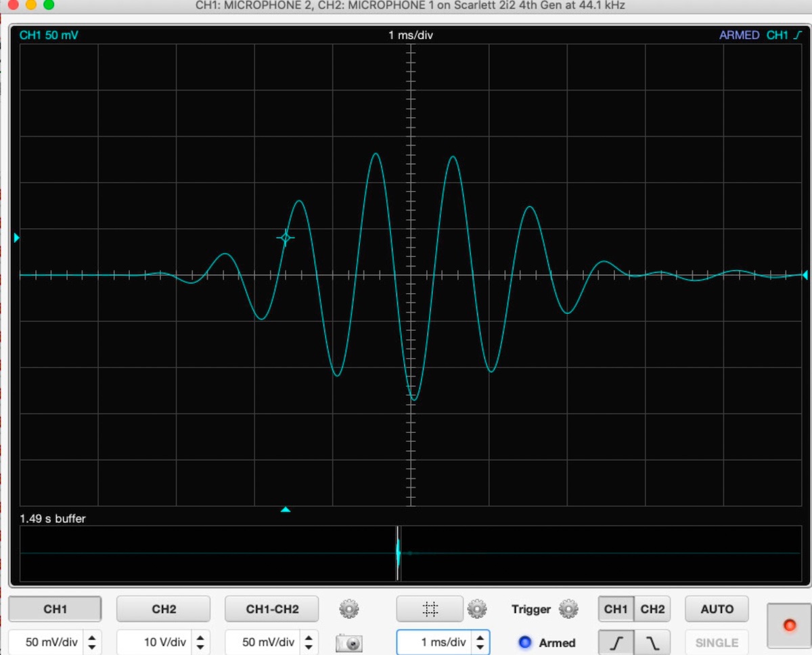Click the buffer position cursor in overview strip
The image size is (812, 655).
pyautogui.click(x=398, y=554)
